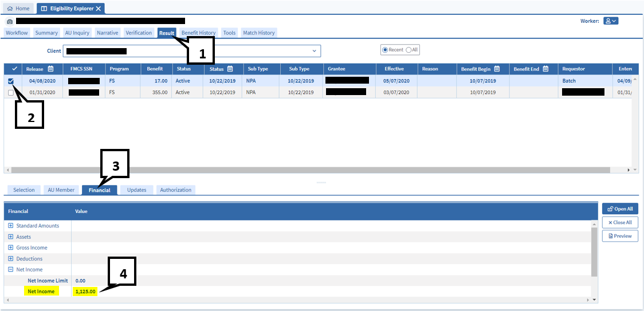Viewport: 644px width, 311px height.
Task: Click the 01/31/2020 release date cell
Action: pyautogui.click(x=41, y=92)
